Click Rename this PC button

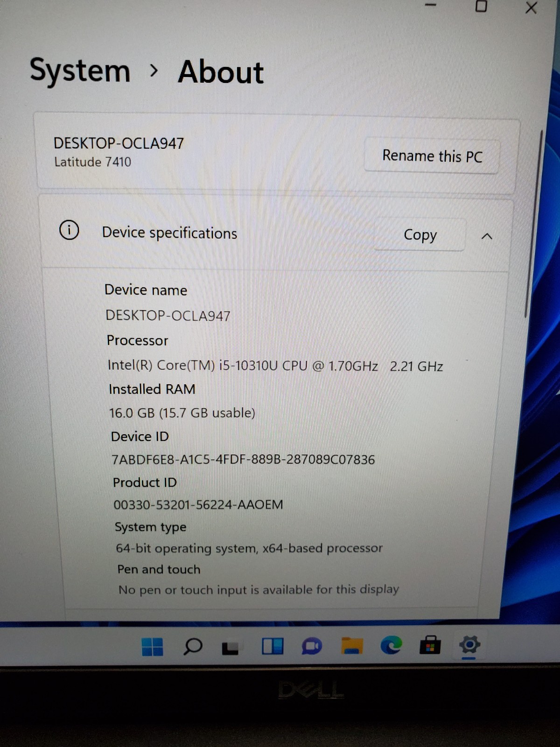tap(432, 156)
